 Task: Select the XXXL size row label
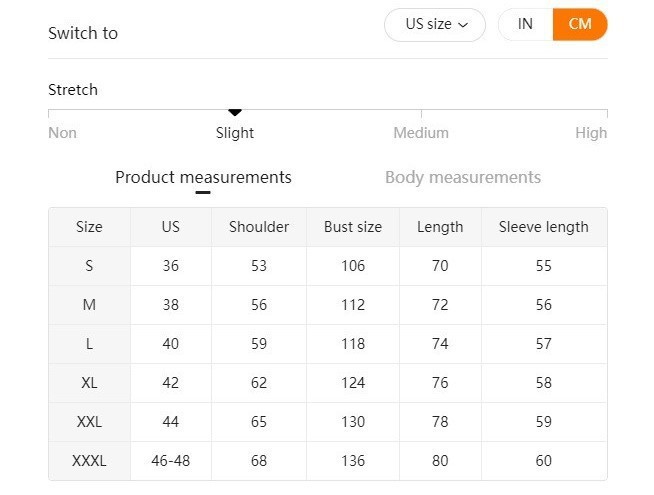pyautogui.click(x=89, y=461)
